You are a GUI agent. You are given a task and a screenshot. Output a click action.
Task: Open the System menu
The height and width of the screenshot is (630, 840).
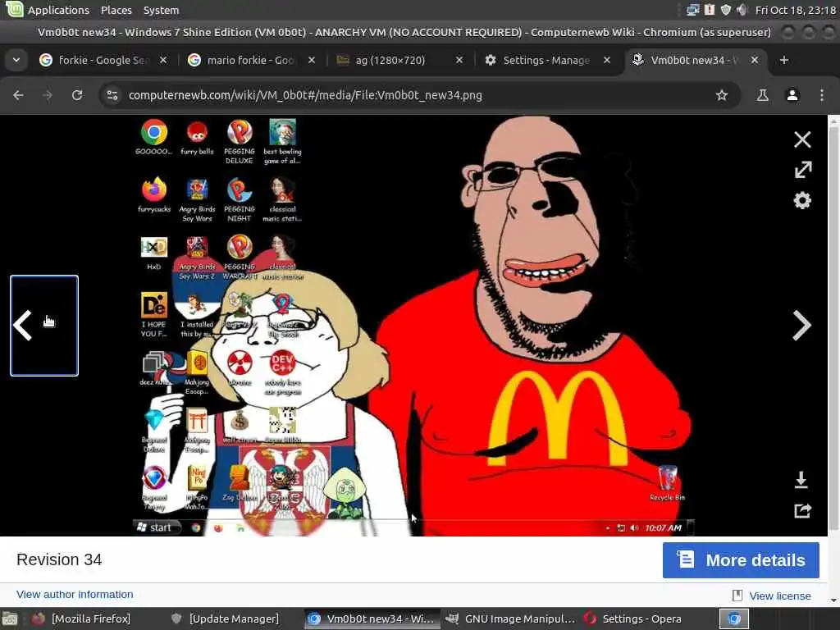coord(161,10)
